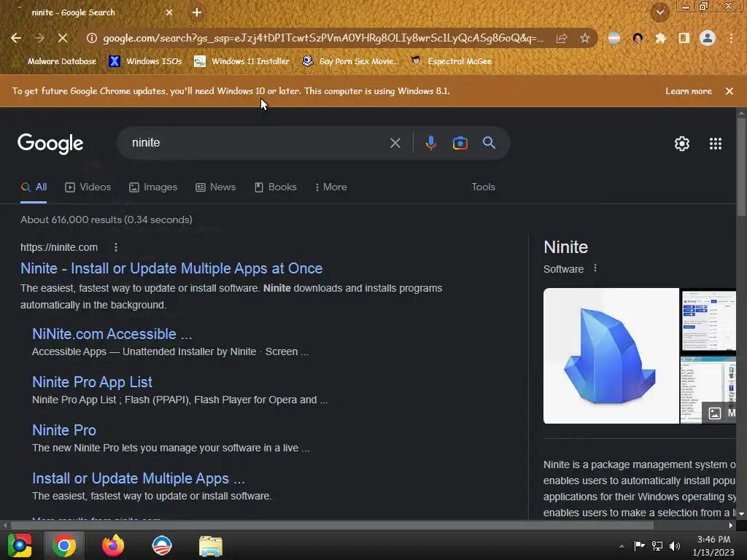This screenshot has height=560, width=747.
Task: Dismiss the Chrome update warning banner
Action: pos(729,91)
